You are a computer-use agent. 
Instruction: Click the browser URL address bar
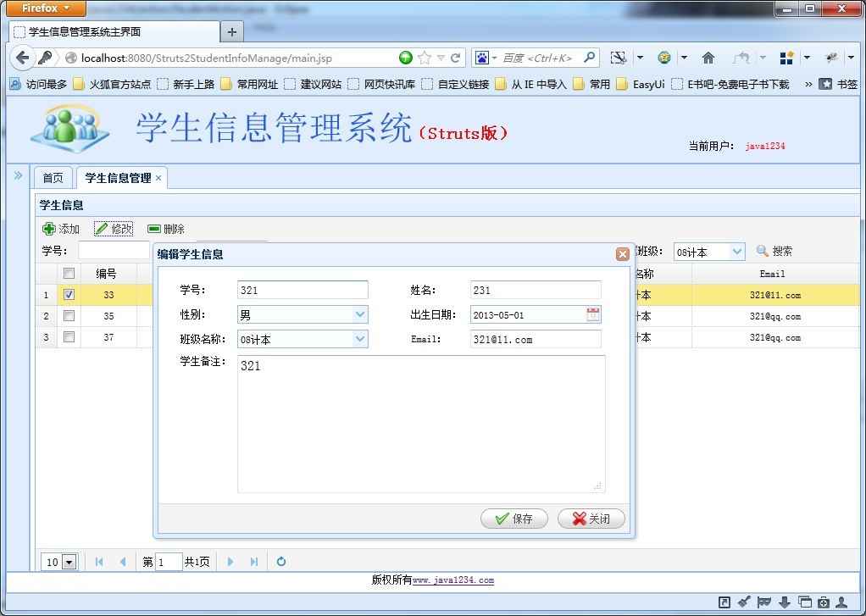237,58
